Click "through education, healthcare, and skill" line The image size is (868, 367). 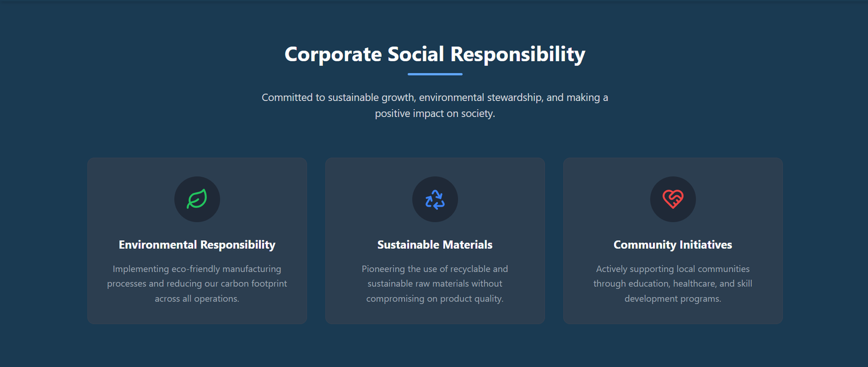[x=673, y=284]
